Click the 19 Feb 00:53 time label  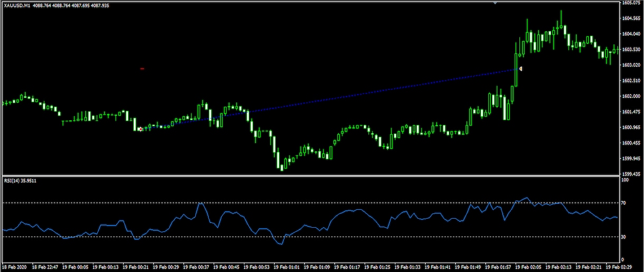pos(257,267)
